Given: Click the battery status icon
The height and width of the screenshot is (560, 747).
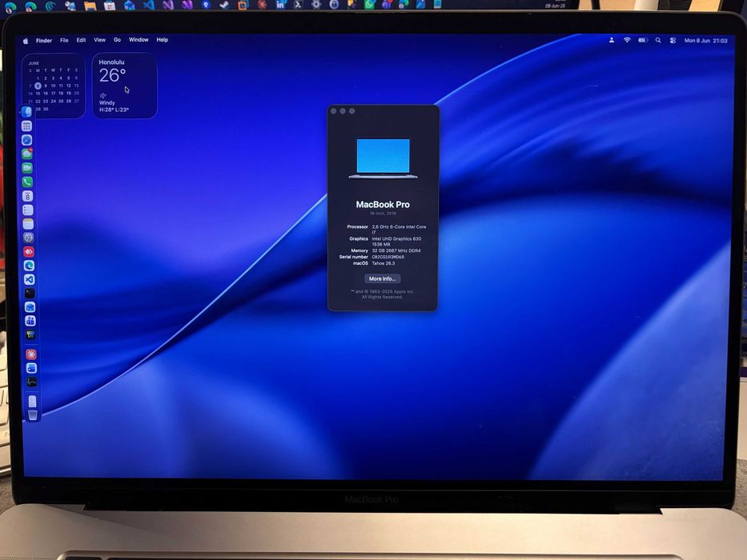Looking at the screenshot, I should coord(643,41).
